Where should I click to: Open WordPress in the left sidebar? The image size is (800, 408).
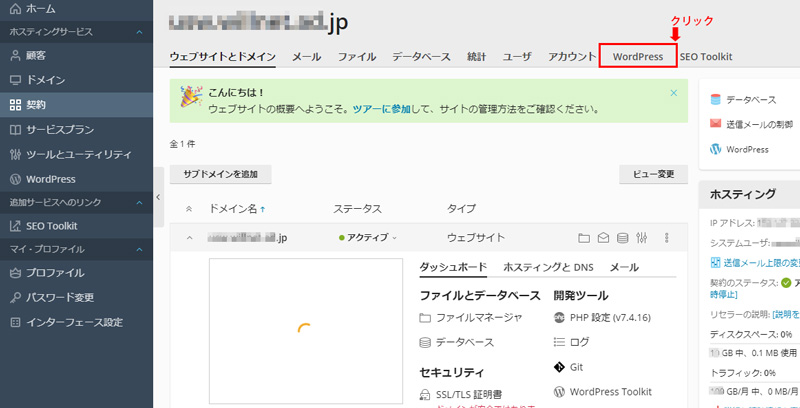point(77,179)
